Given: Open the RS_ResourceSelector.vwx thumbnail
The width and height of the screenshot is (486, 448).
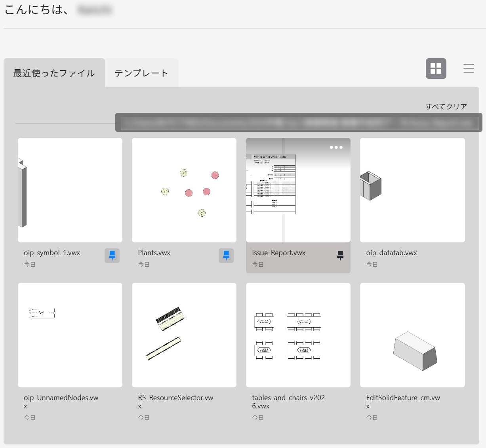Looking at the screenshot, I should [x=184, y=335].
